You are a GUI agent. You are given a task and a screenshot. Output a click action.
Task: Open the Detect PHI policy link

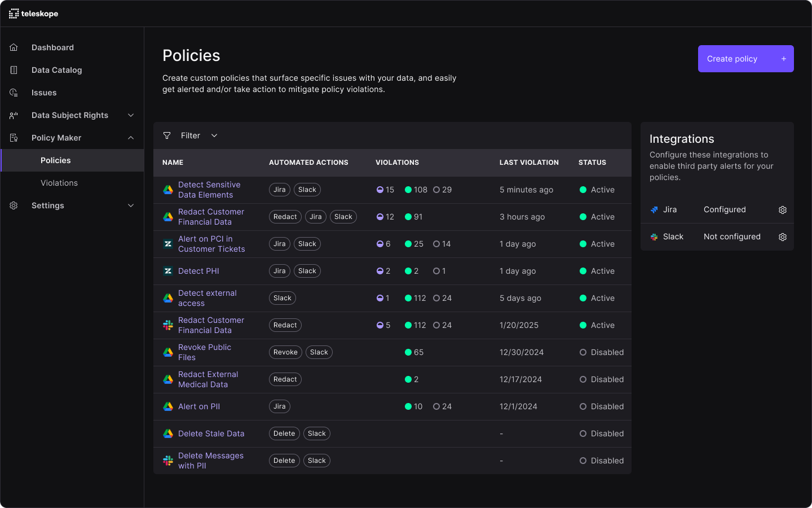198,271
